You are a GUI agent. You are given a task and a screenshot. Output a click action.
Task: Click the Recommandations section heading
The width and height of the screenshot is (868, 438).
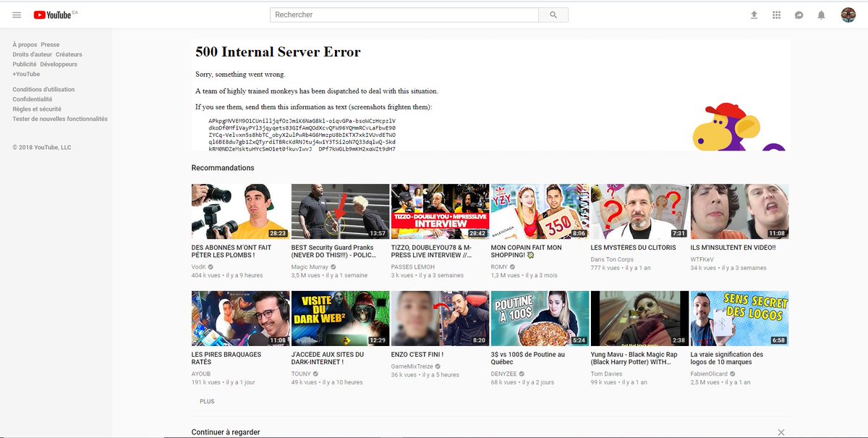pyautogui.click(x=223, y=168)
